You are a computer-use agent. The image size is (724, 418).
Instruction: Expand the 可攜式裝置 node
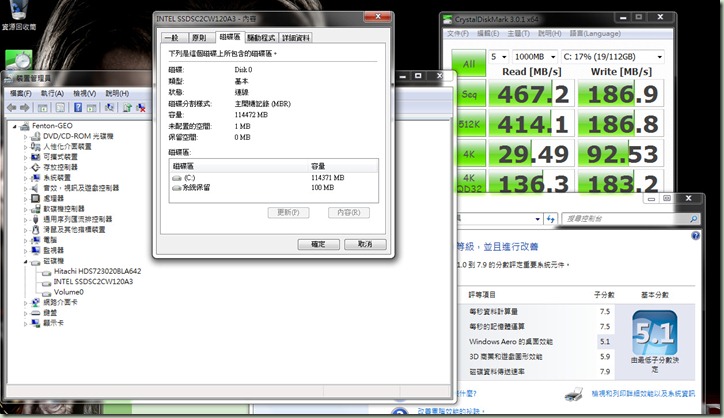[x=25, y=157]
